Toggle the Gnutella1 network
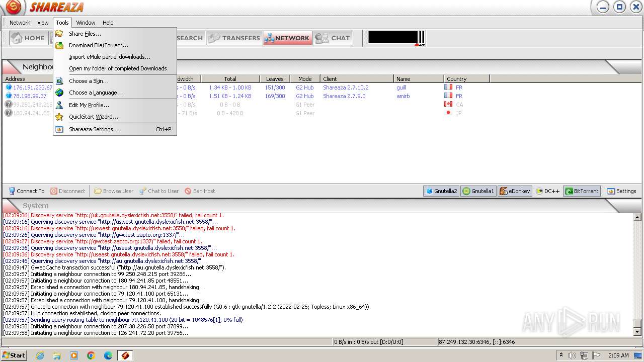The image size is (644, 362). (478, 191)
